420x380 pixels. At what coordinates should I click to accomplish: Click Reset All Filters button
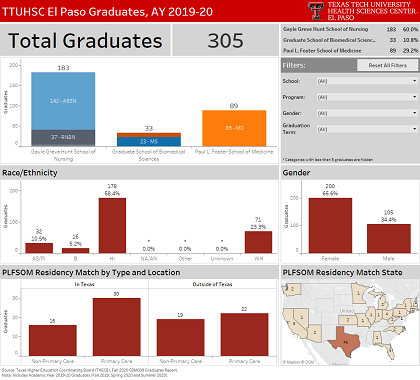387,65
